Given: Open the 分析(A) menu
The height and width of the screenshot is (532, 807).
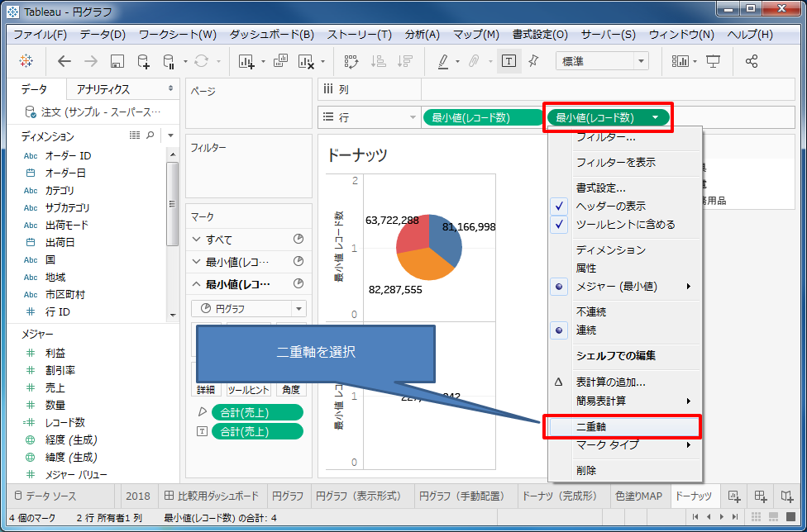Looking at the screenshot, I should click(x=422, y=35).
